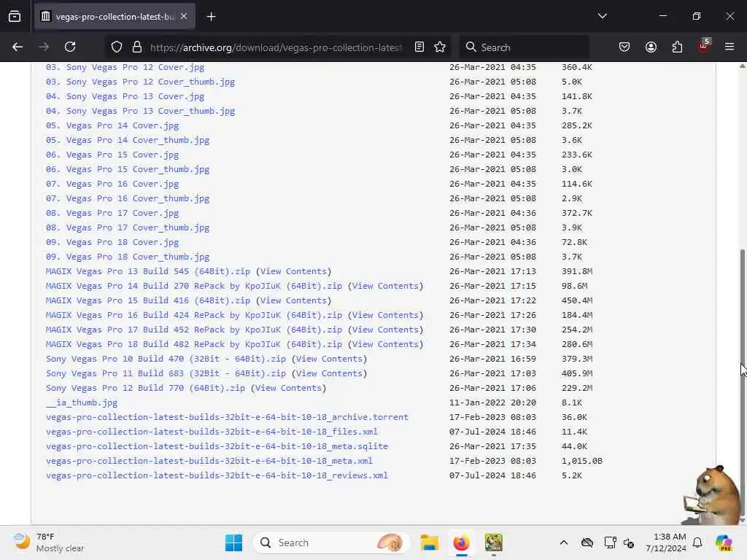Open Copilot preview icon in taskbar
747x560 pixels.
coord(724,542)
